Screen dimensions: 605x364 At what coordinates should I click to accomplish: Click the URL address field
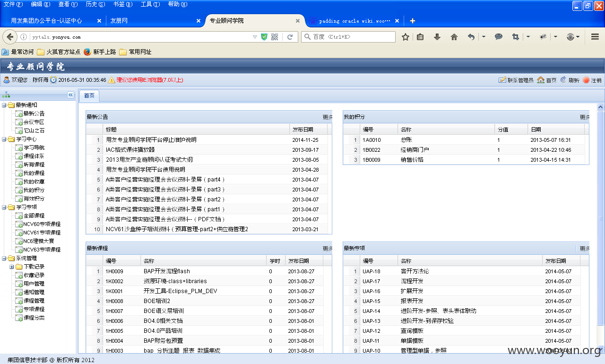tap(140, 37)
